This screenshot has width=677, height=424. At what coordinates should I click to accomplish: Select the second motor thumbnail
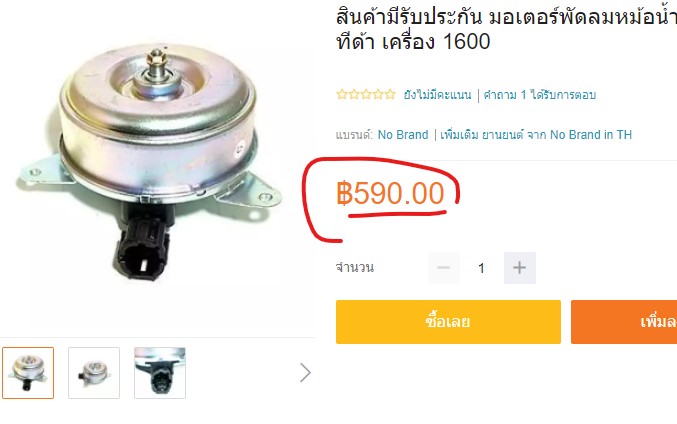click(x=94, y=373)
